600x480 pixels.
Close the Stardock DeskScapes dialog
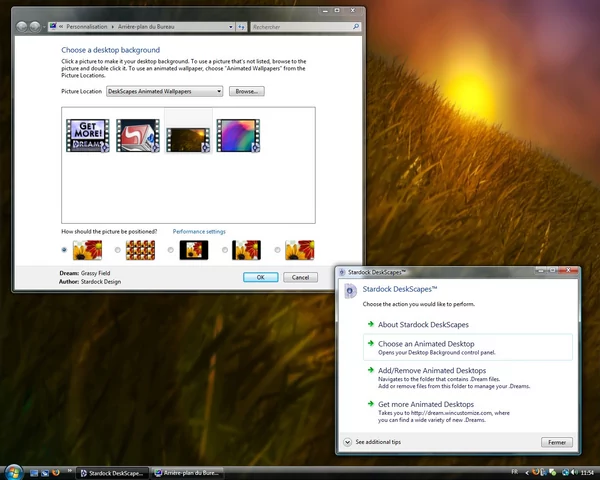click(569, 270)
